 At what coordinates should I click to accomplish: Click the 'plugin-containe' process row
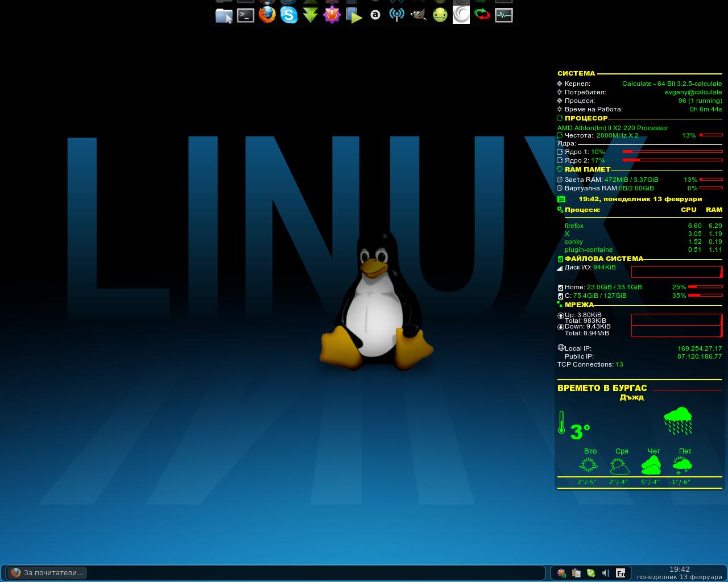643,250
